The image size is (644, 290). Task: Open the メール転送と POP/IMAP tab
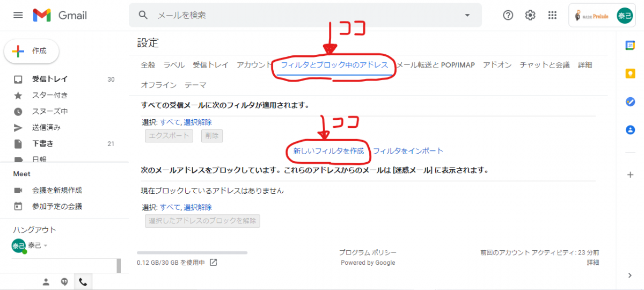click(435, 65)
